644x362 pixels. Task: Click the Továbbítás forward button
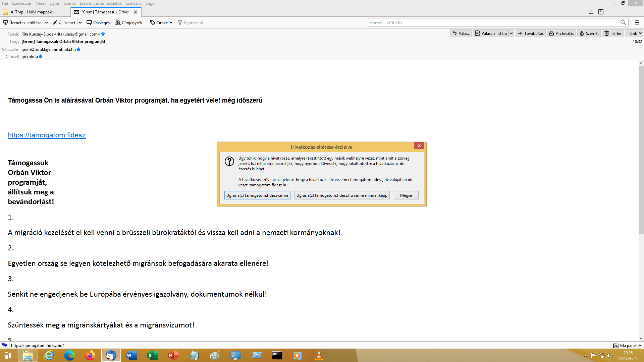click(531, 33)
